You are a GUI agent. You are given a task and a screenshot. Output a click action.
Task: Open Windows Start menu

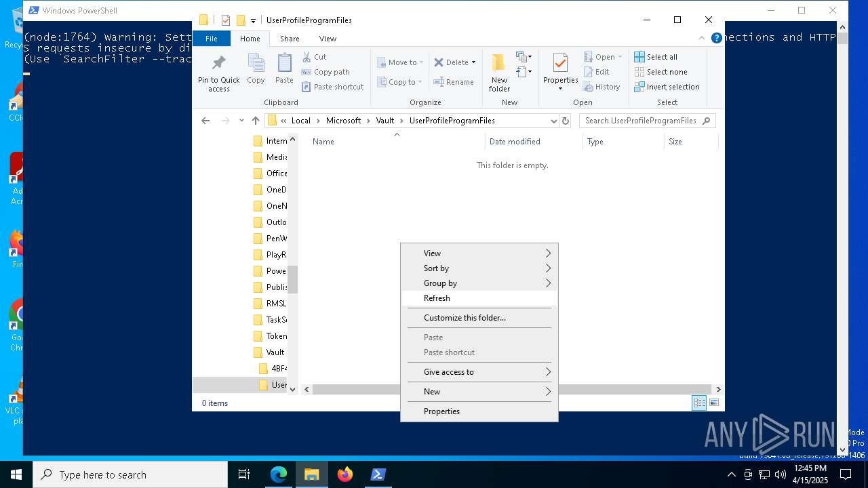coord(16,474)
